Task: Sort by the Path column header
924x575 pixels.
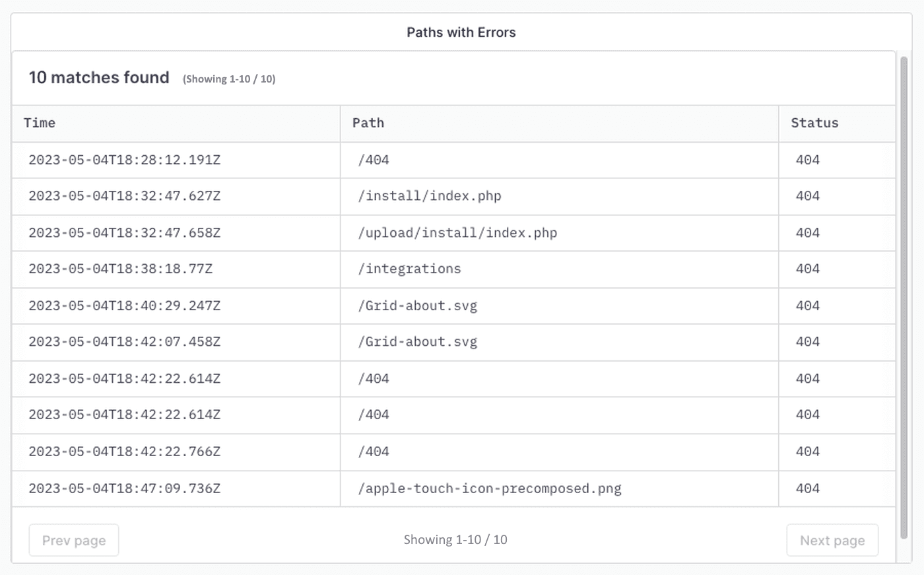Action: point(368,123)
